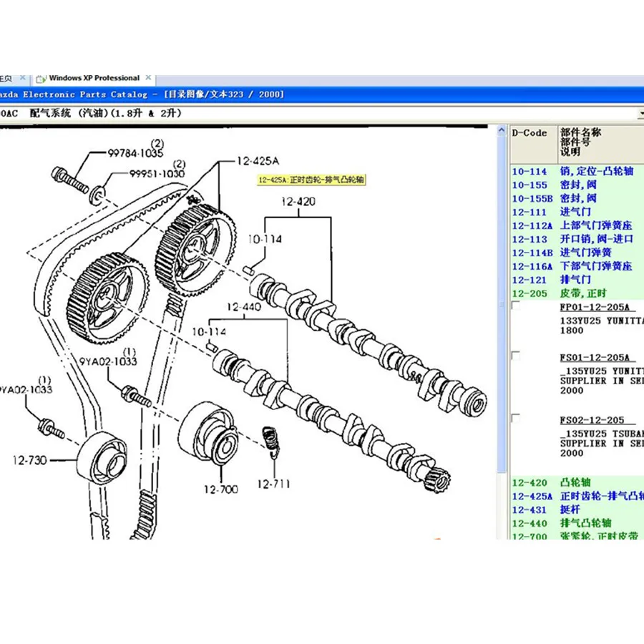Open the FS02-12-205 part number link

point(592,420)
